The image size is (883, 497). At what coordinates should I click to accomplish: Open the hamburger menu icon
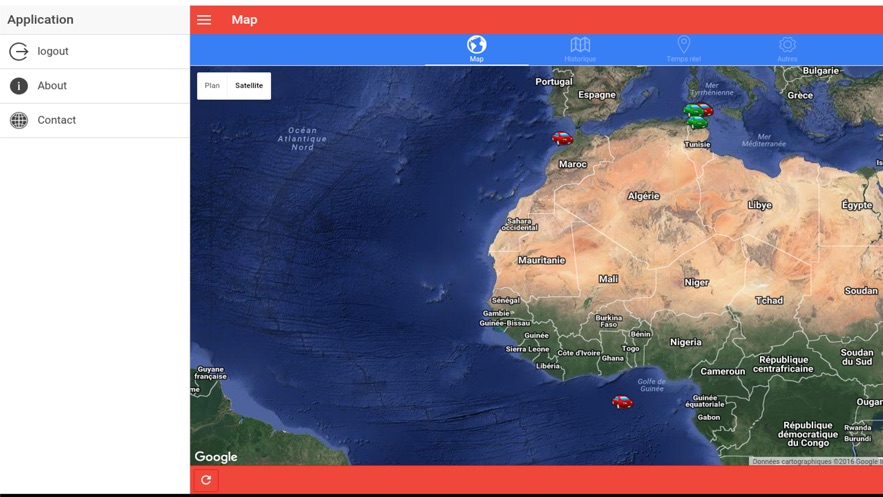[x=204, y=20]
